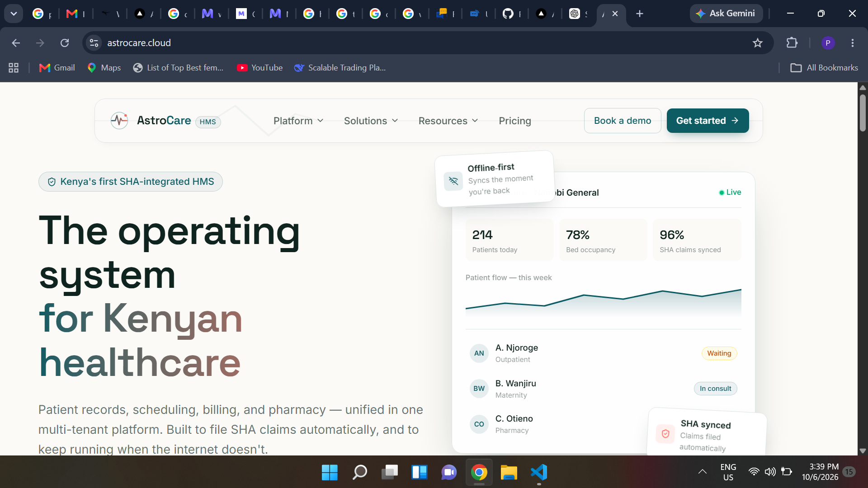The width and height of the screenshot is (868, 488).
Task: Open the apps grid icon in bookmarks bar
Action: (14, 68)
